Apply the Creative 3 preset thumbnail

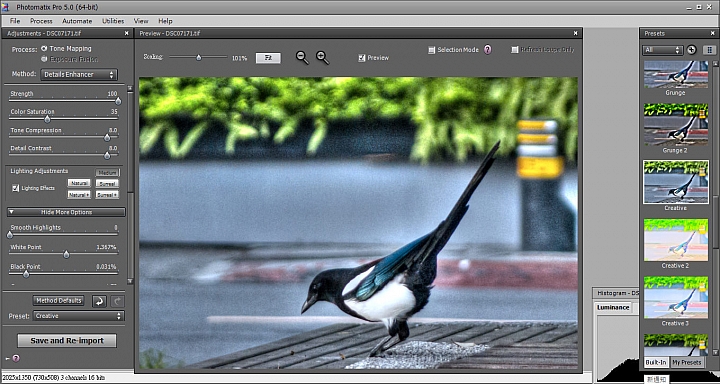tap(675, 298)
